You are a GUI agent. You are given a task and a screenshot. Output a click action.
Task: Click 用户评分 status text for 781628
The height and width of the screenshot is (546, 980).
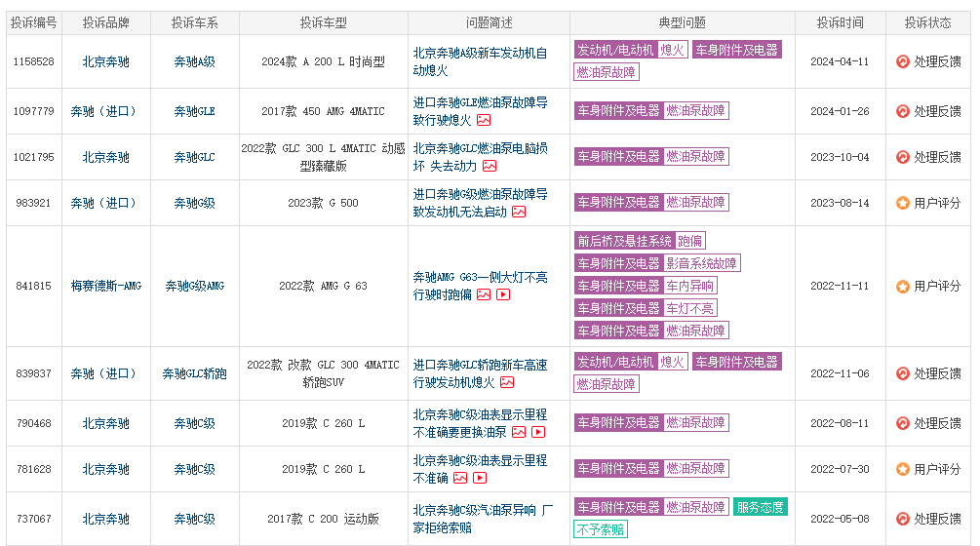click(937, 469)
